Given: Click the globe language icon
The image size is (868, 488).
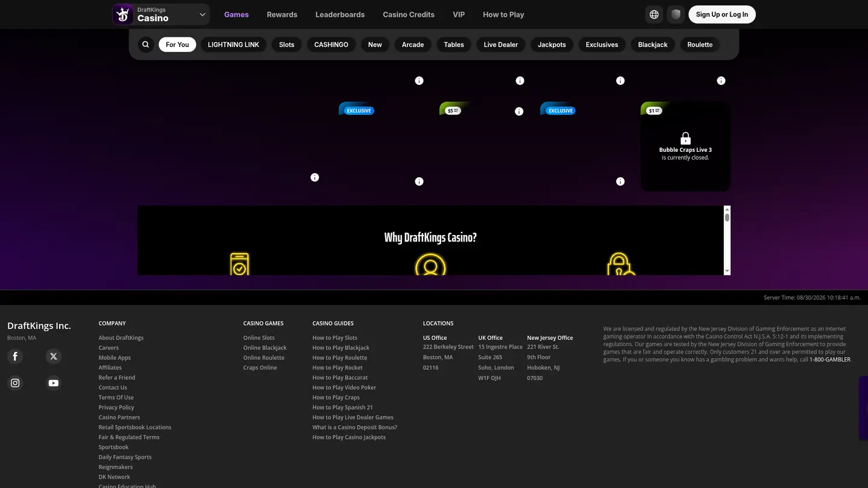Looking at the screenshot, I should tap(654, 14).
